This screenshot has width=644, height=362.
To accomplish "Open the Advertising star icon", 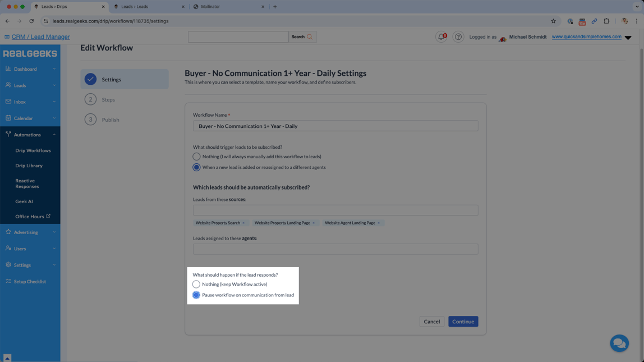I will [x=8, y=232].
